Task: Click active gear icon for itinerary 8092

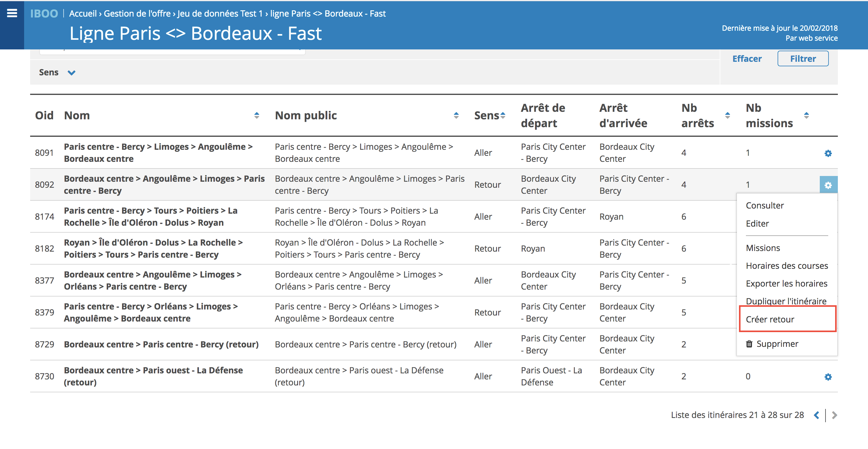Action: coord(828,185)
